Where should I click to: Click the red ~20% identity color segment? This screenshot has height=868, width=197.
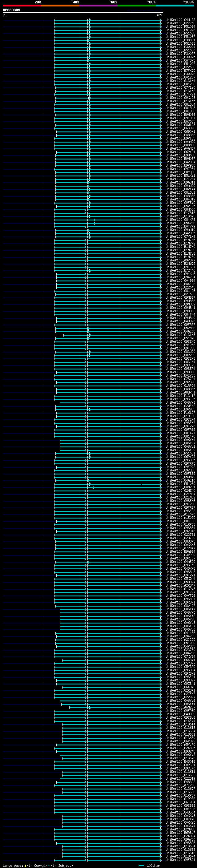(x=22, y=6)
